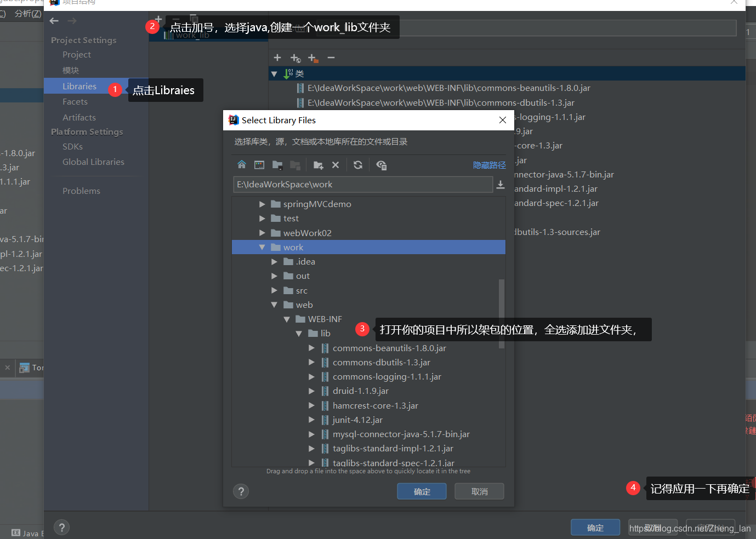Select commons-beanutils-1.8.0.jar path in Classes list
The width and height of the screenshot is (756, 539).
pos(448,88)
